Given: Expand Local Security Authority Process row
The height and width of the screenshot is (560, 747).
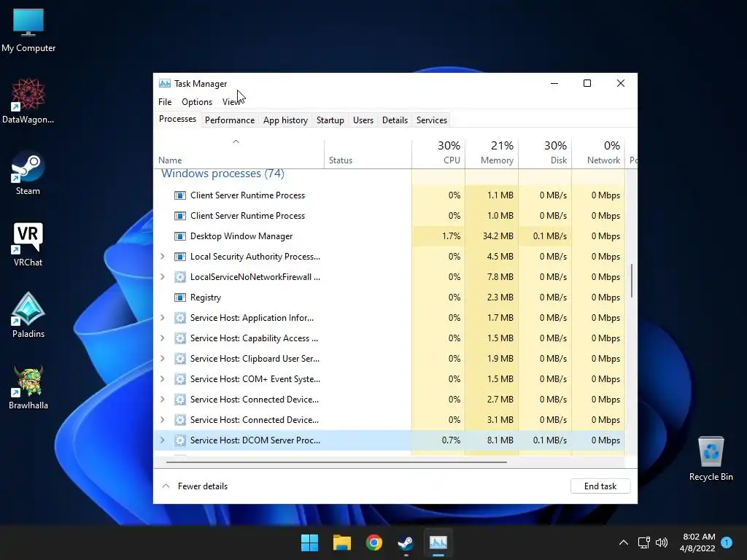Looking at the screenshot, I should (x=163, y=257).
